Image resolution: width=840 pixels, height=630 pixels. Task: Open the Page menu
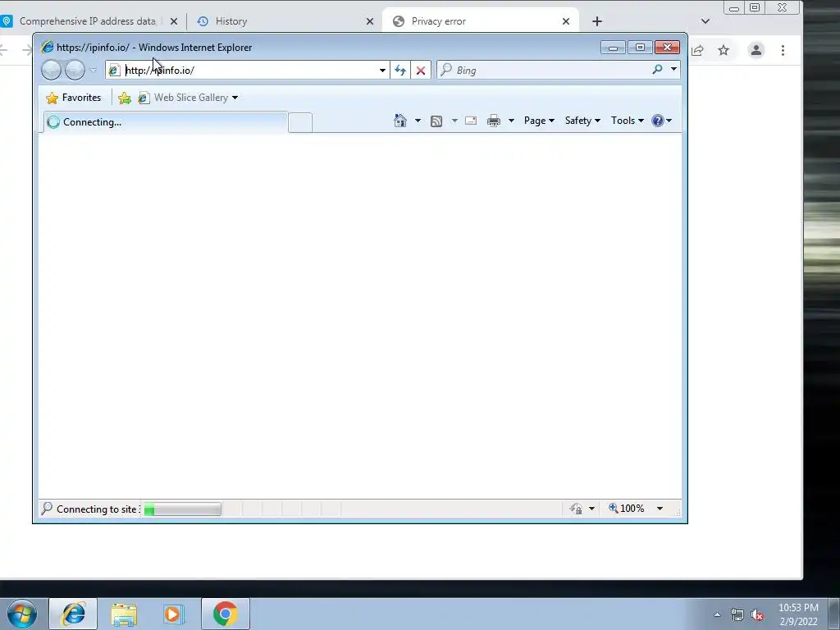pyautogui.click(x=539, y=121)
